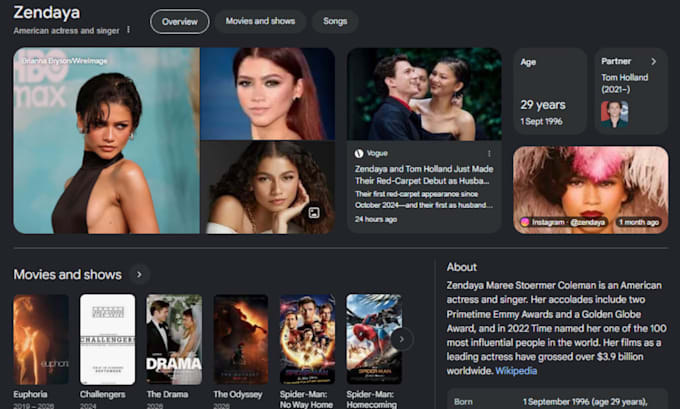
Task: Open The Drama poster
Action: point(174,339)
